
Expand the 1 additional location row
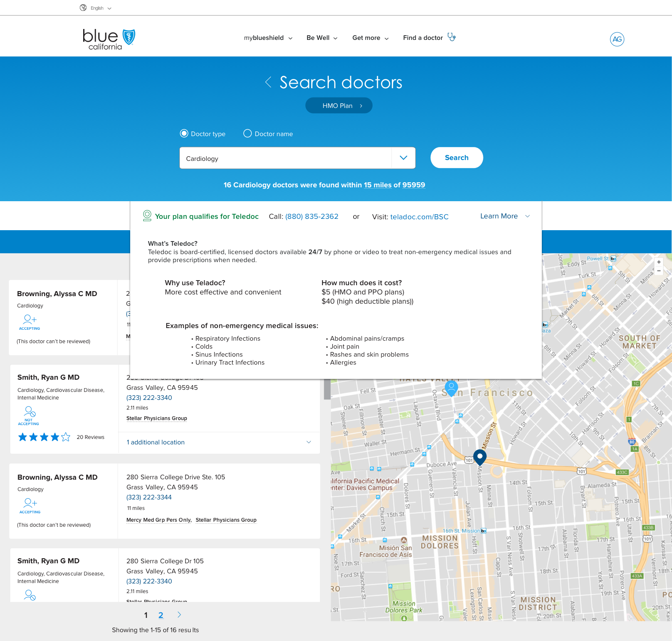click(x=219, y=442)
